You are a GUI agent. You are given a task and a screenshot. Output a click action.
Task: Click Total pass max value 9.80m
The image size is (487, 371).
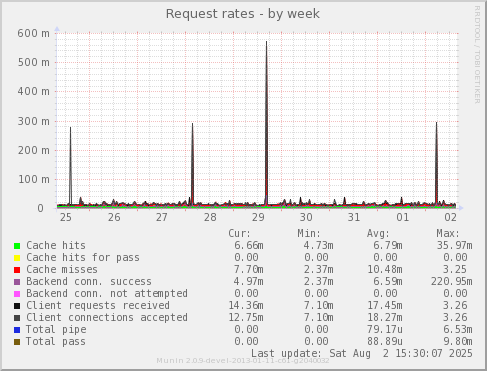point(457,341)
